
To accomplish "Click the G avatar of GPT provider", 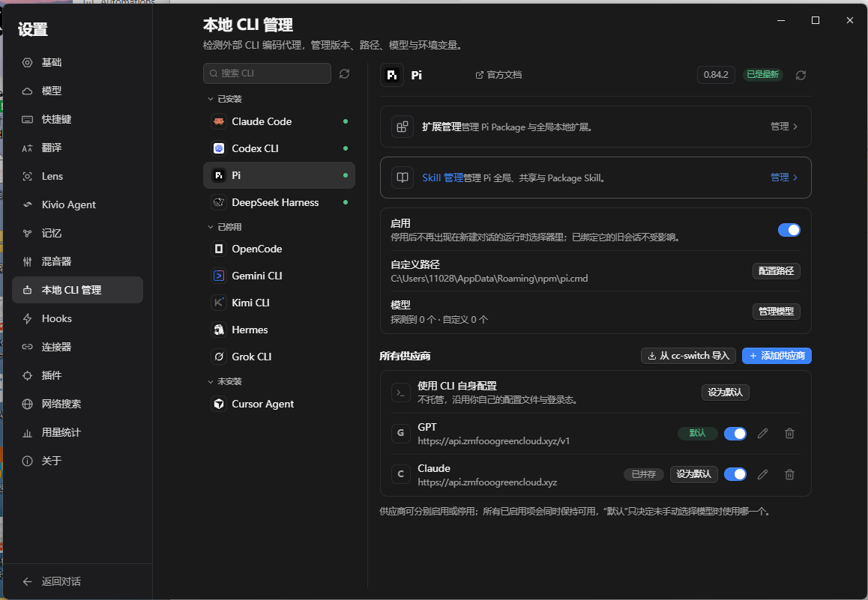I will [401, 434].
